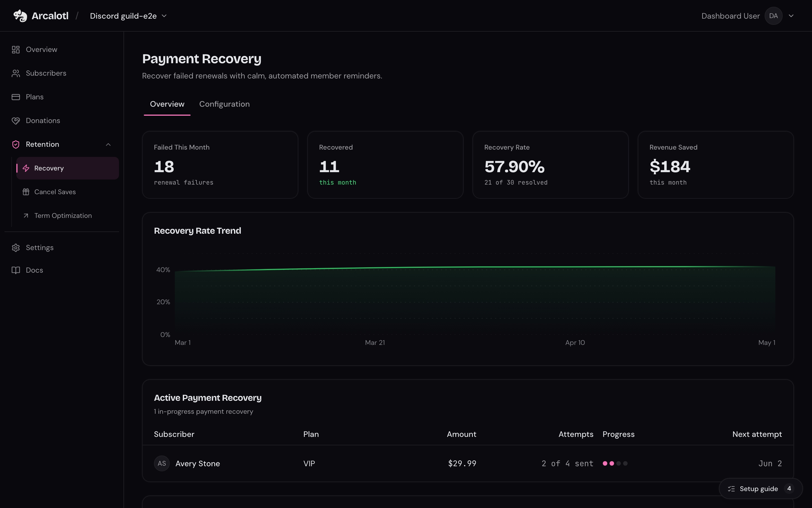
Task: Click the Recovery Rate Trend title
Action: [197, 231]
